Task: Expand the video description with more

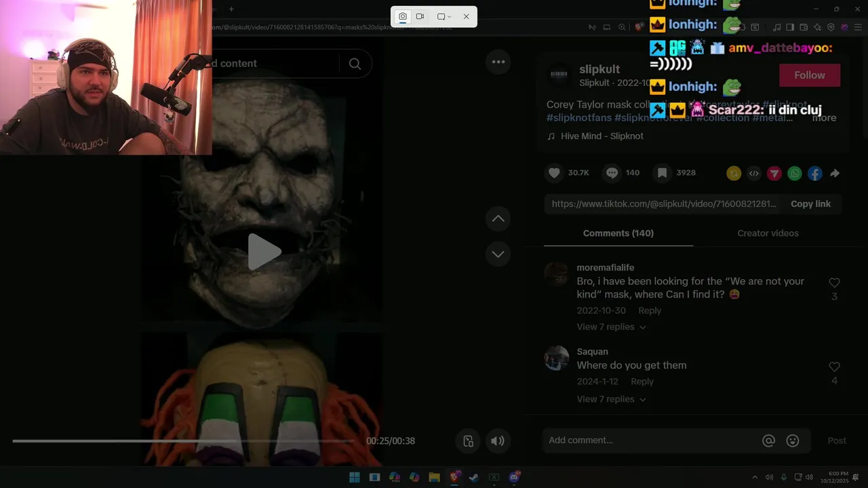Action: tap(824, 118)
